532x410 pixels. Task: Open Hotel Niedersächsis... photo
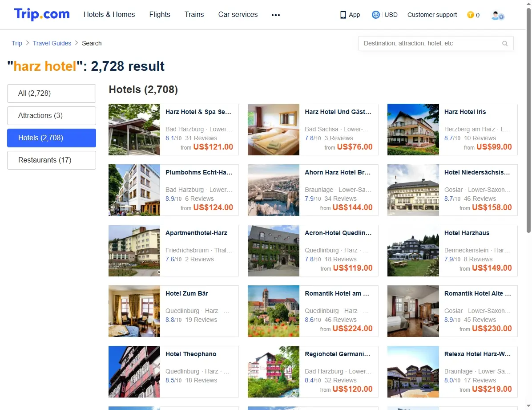(413, 190)
